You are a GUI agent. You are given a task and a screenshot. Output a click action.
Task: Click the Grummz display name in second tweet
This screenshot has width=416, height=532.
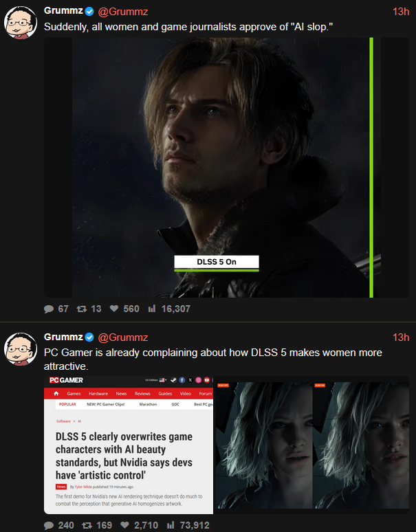click(63, 337)
